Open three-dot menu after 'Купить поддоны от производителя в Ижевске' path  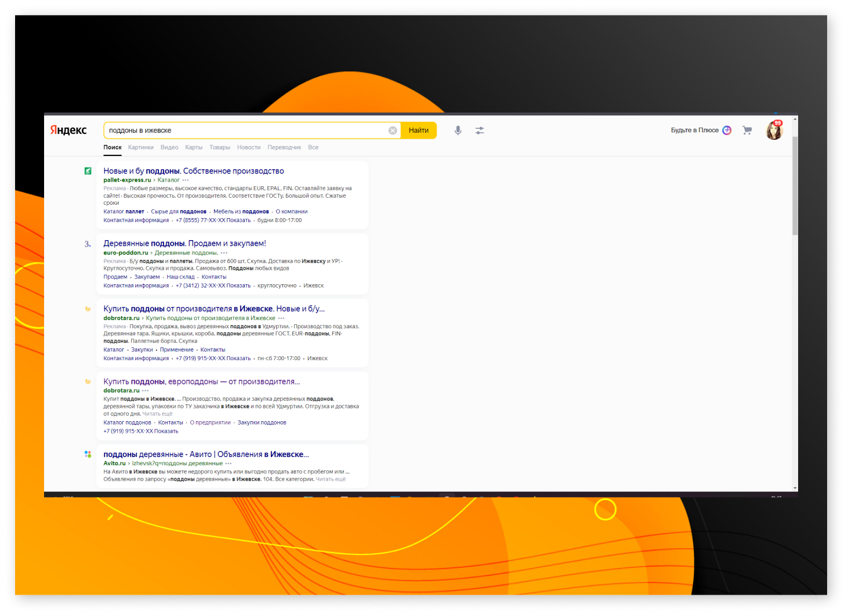(x=281, y=318)
